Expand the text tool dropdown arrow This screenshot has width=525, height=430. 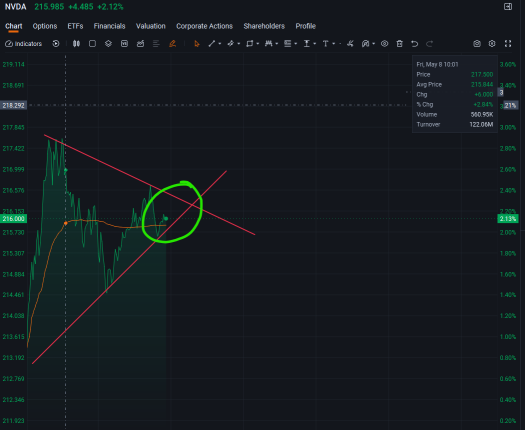pos(333,44)
